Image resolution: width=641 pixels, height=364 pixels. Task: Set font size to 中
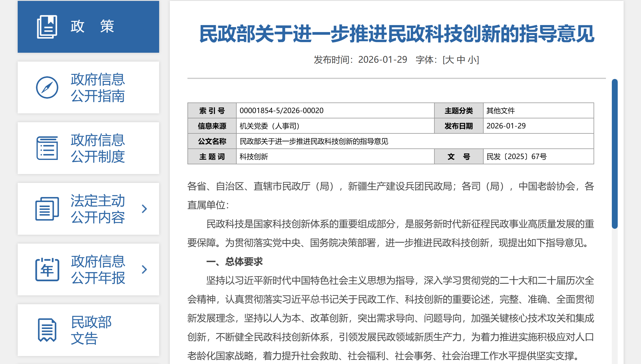click(x=461, y=60)
